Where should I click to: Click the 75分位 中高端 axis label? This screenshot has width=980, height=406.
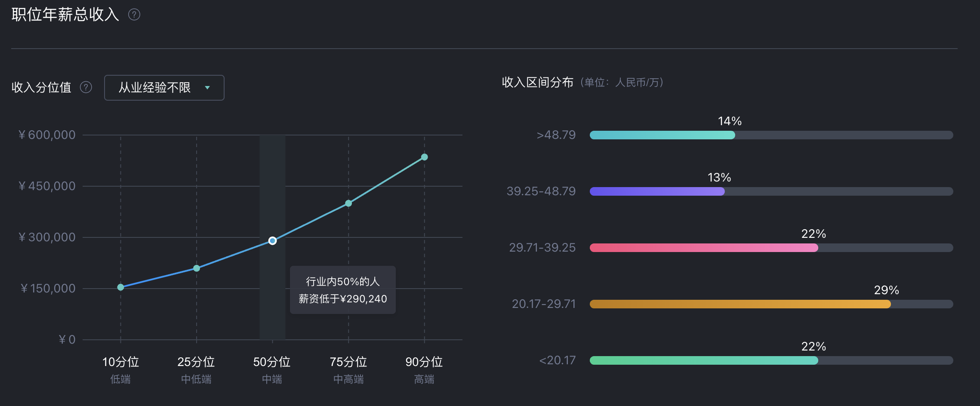(x=348, y=369)
